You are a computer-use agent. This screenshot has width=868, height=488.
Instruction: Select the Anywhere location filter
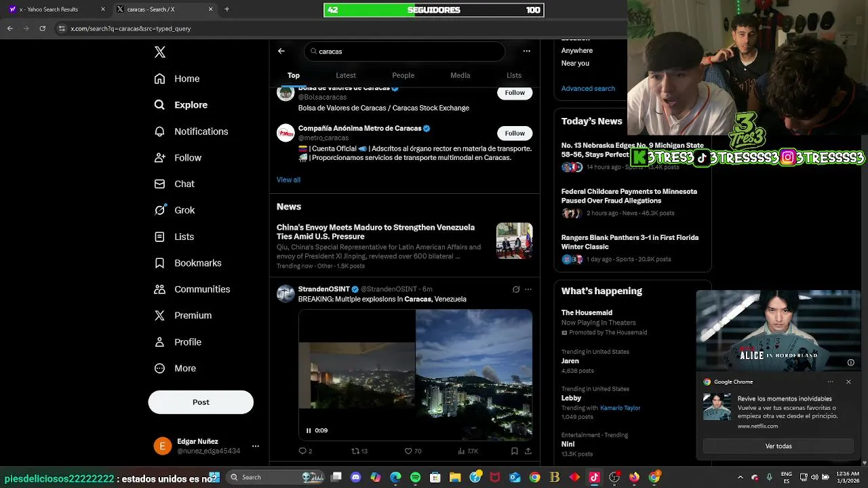577,50
